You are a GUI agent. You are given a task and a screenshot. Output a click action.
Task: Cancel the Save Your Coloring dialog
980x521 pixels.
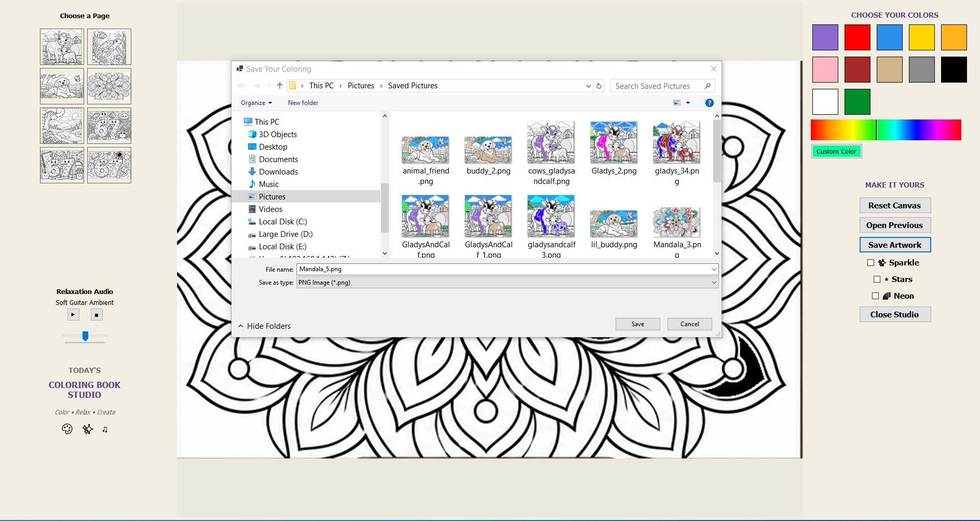coord(690,324)
